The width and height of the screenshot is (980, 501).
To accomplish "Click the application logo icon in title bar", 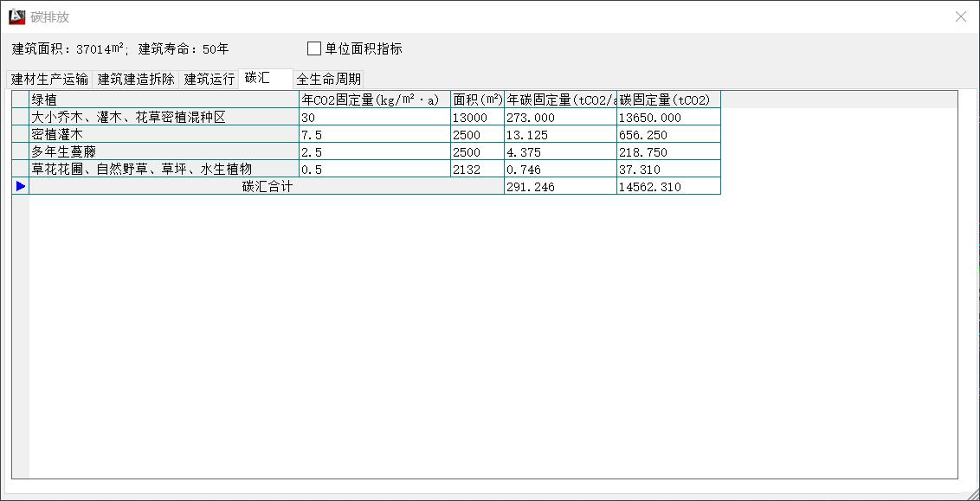I will (16, 16).
